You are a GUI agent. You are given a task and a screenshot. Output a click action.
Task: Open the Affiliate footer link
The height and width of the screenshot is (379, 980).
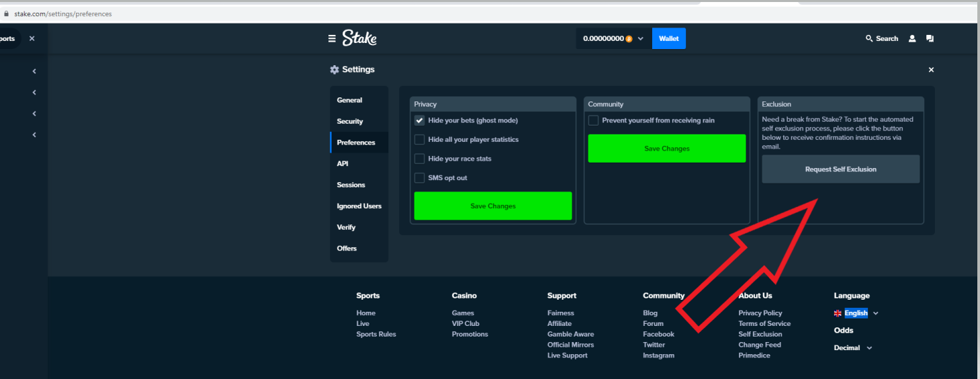click(x=560, y=324)
